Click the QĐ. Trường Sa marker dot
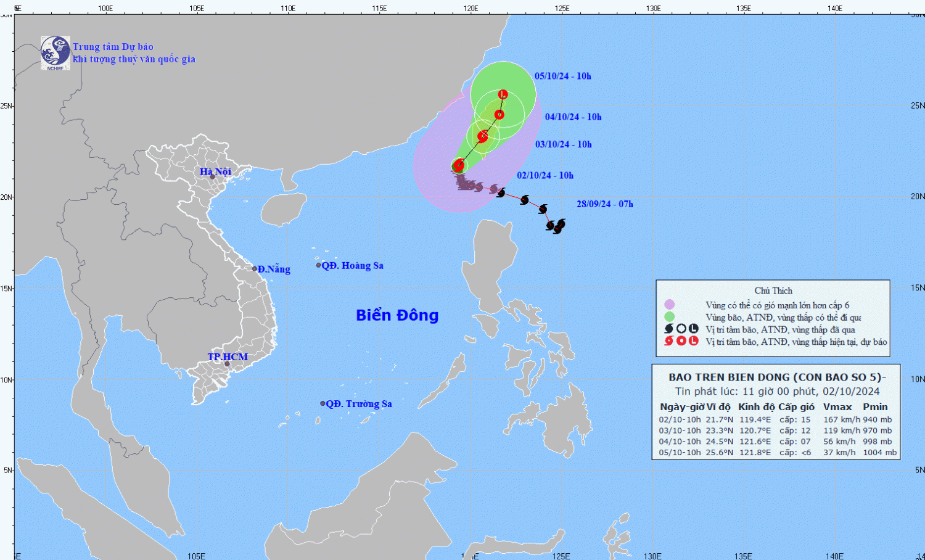Viewport: 925px width, 560px height. [323, 403]
